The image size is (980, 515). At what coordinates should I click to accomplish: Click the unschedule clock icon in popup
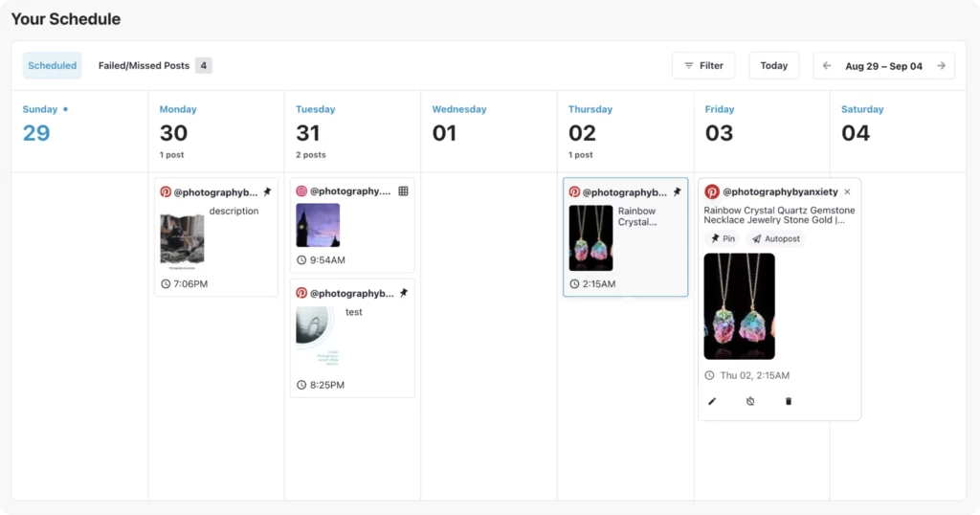[x=750, y=401]
